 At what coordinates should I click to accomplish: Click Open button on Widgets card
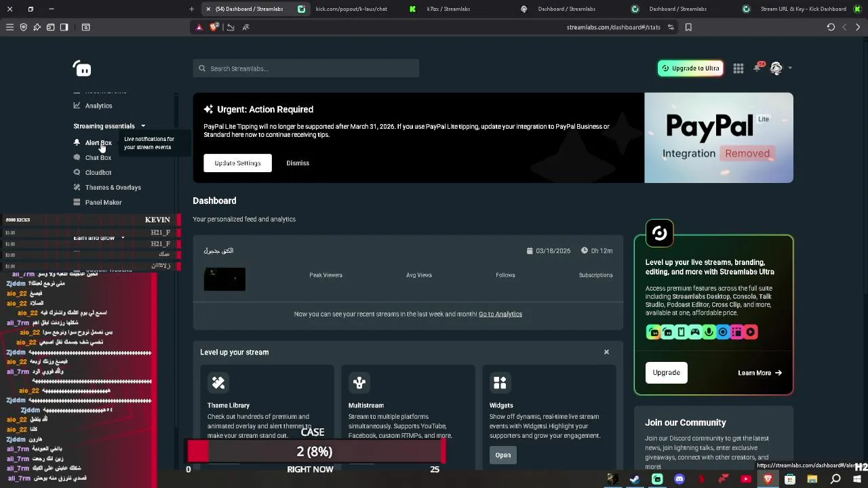pyautogui.click(x=502, y=455)
